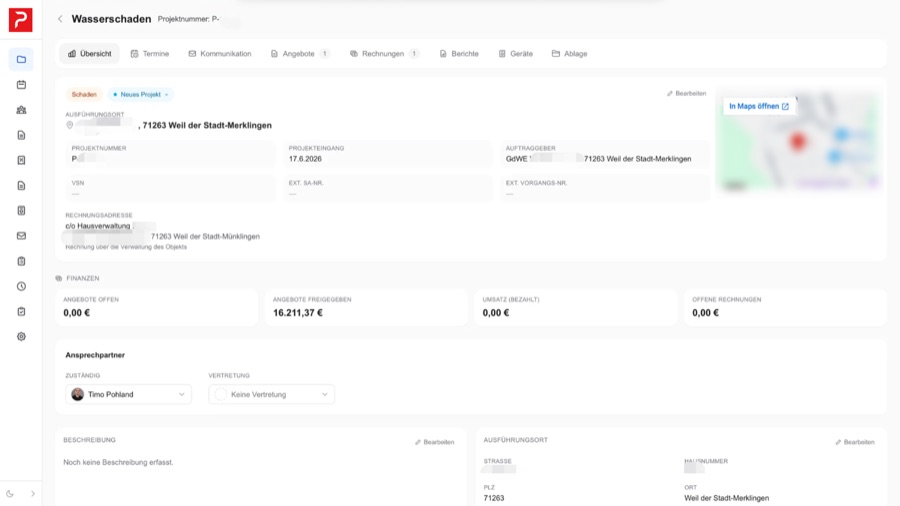This screenshot has width=900, height=506.
Task: Click the Projekteingang date 17.6.2026
Action: pyautogui.click(x=305, y=159)
